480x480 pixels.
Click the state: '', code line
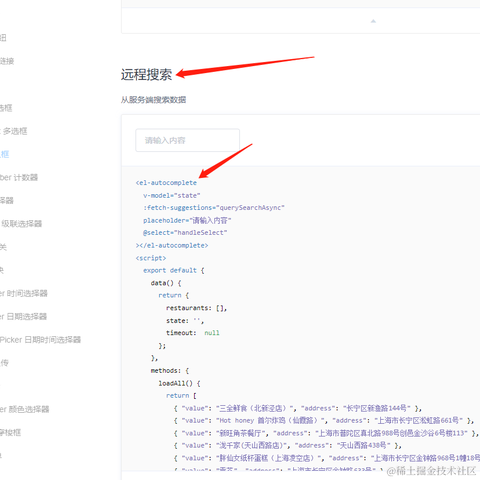tap(185, 321)
